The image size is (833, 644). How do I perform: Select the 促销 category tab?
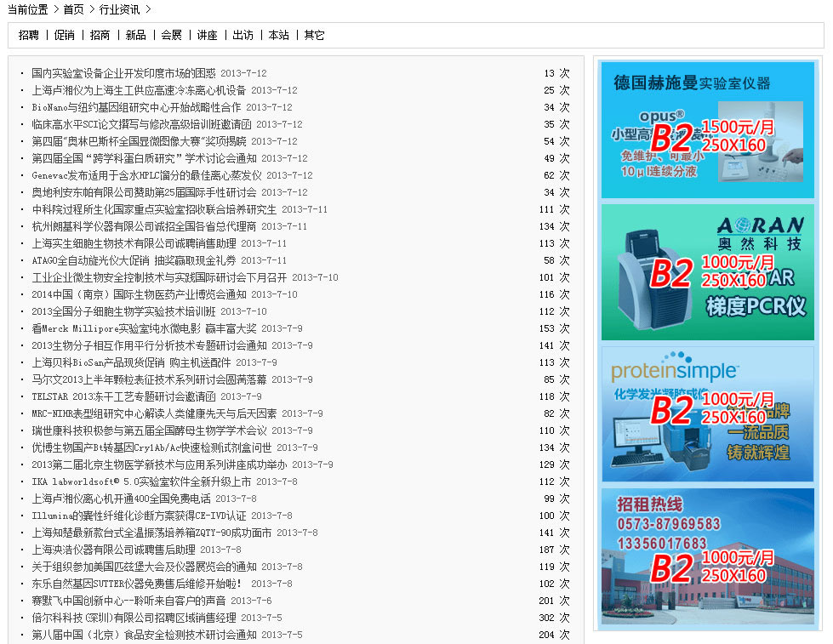(x=65, y=35)
